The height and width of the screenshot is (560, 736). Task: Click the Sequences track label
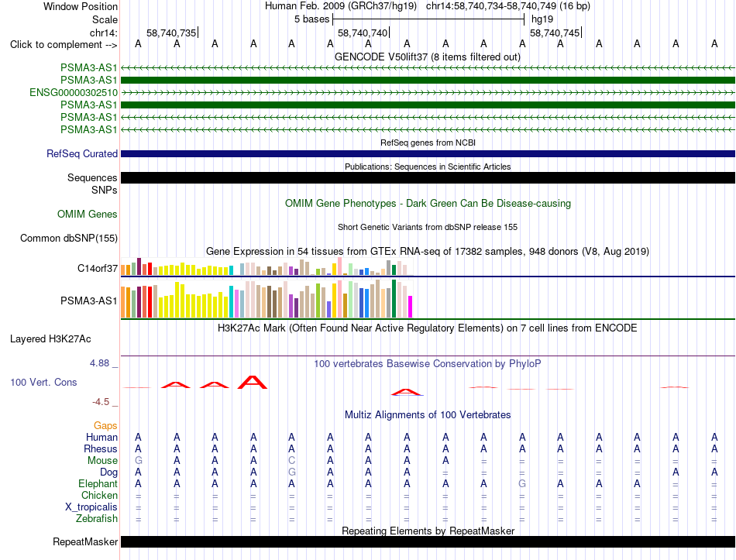tap(92, 177)
